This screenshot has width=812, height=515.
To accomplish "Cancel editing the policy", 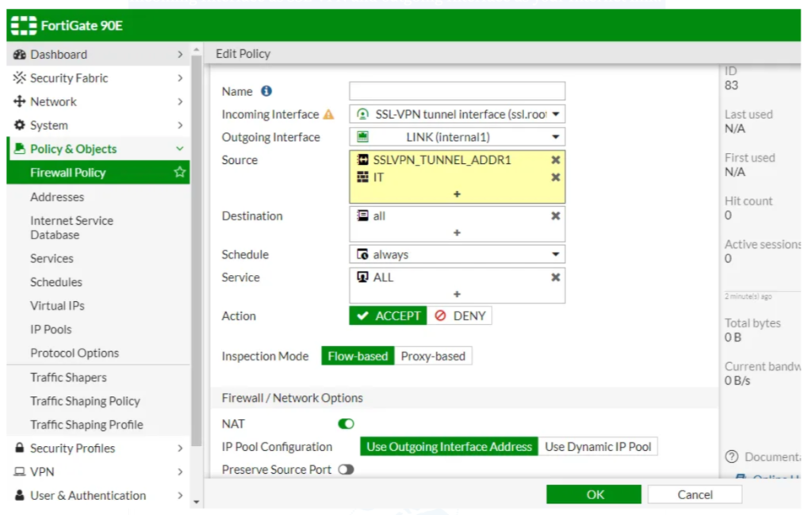I will tap(695, 494).
